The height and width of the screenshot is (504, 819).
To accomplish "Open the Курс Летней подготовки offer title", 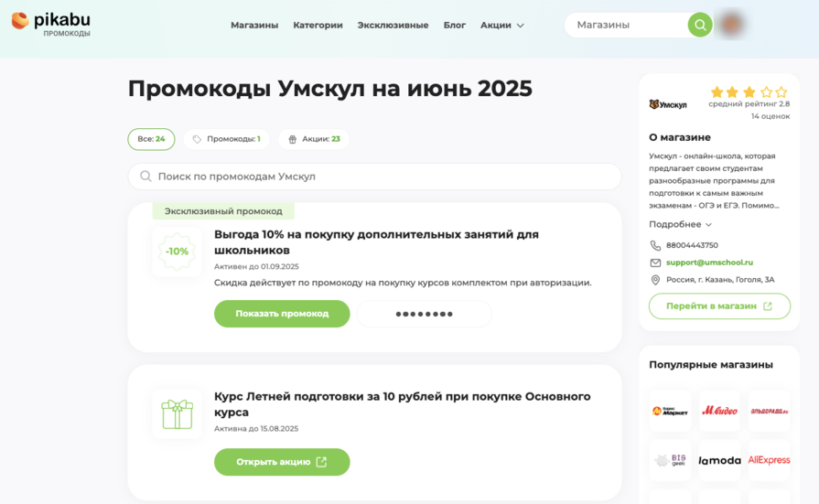I will point(403,404).
